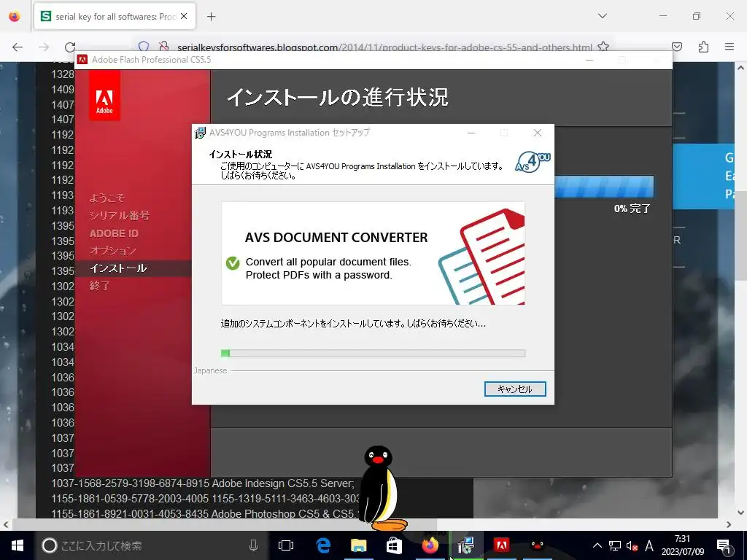Go forward in Firefox

[x=43, y=47]
